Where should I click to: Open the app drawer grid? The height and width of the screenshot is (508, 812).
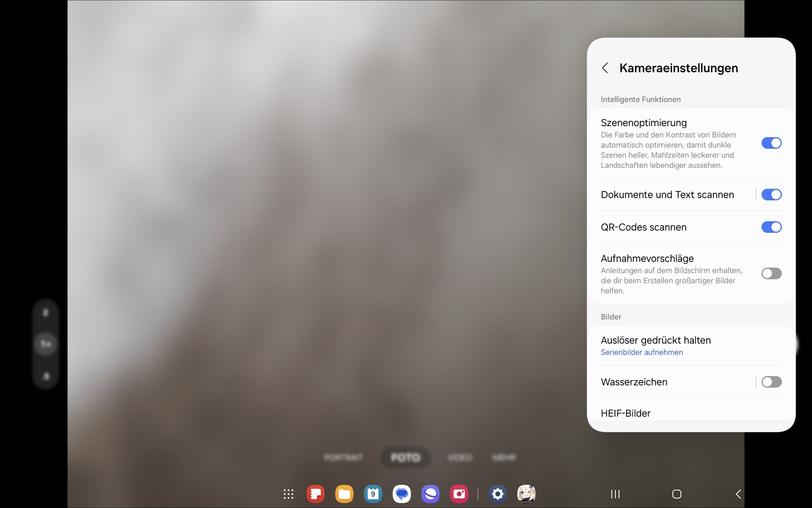[288, 494]
